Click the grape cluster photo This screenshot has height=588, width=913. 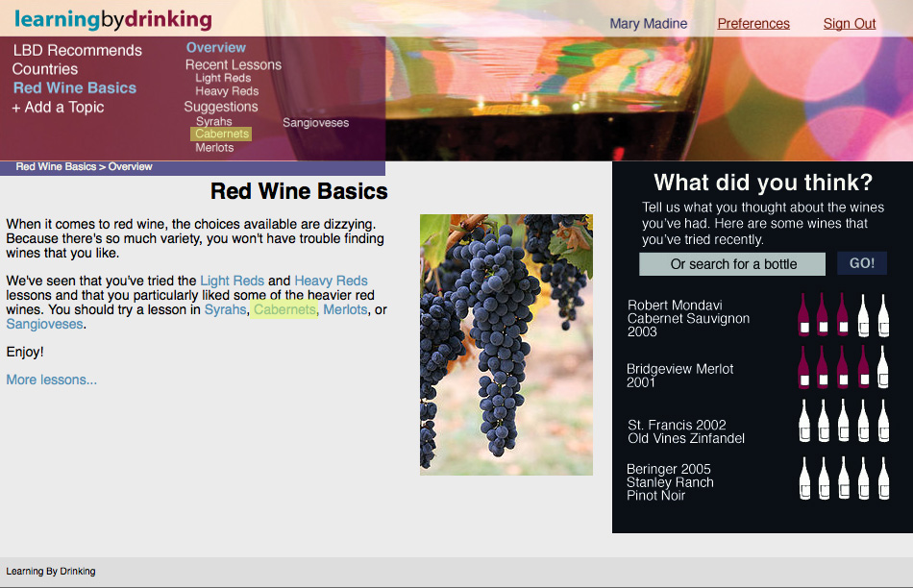pos(506,345)
